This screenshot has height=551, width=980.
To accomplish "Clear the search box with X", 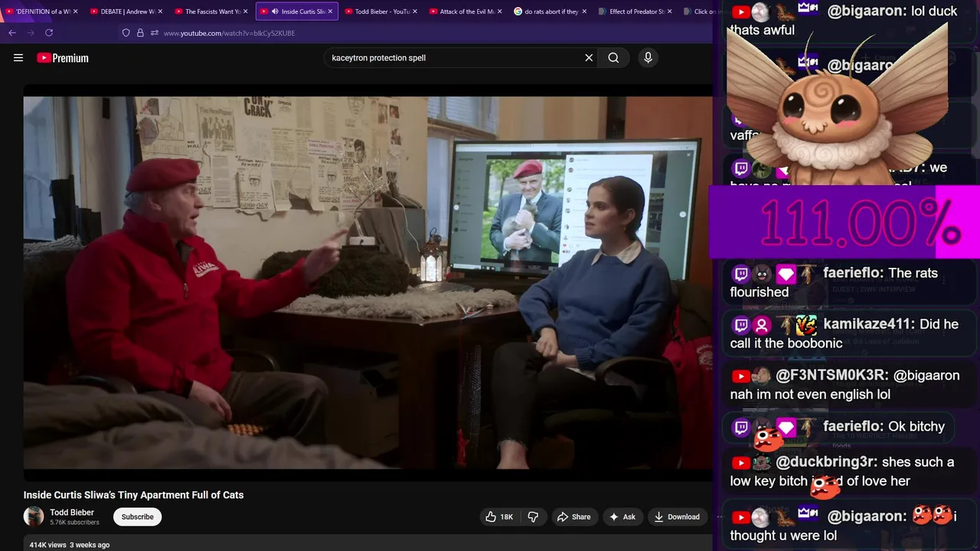I will pos(589,57).
